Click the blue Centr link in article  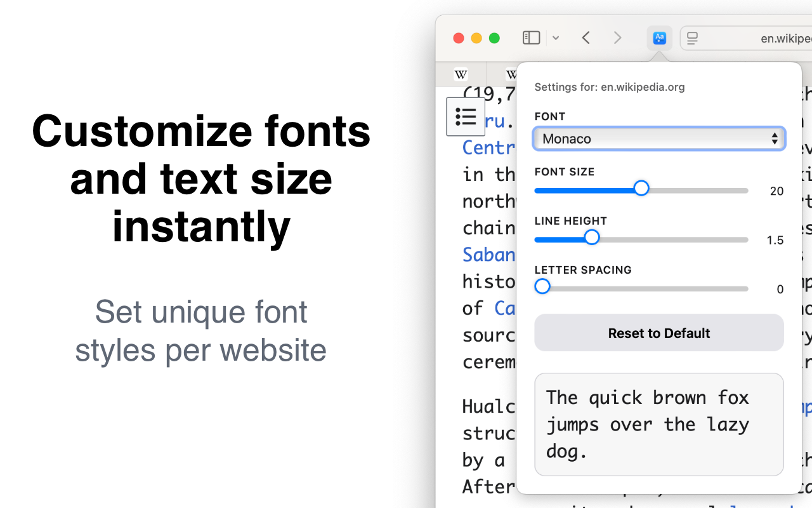tap(488, 147)
